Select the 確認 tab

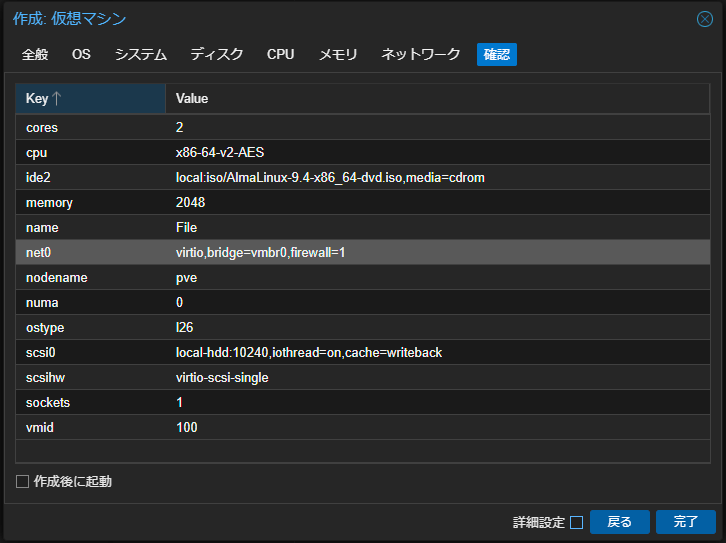pyautogui.click(x=496, y=54)
